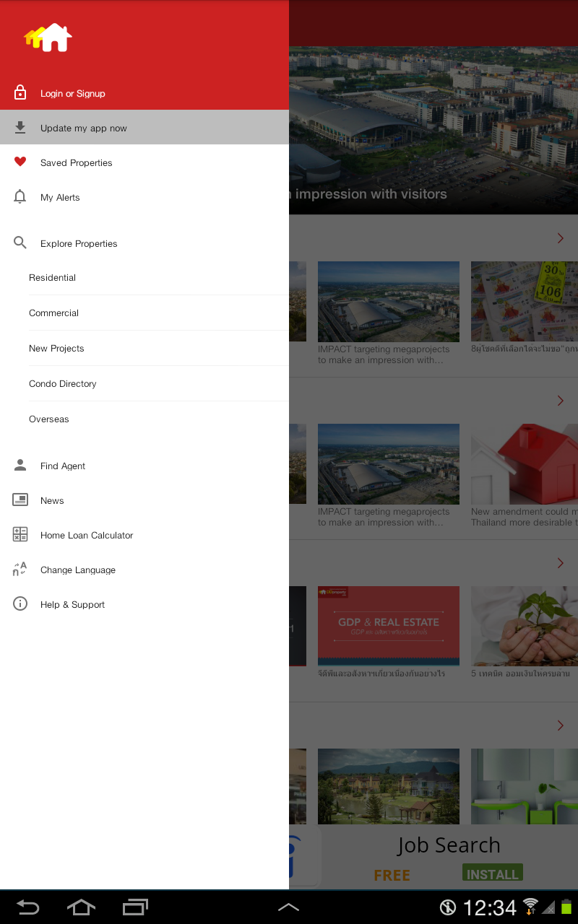Tap the calculator icon for Home Loan
Image resolution: width=578 pixels, height=924 pixels.
[20, 534]
